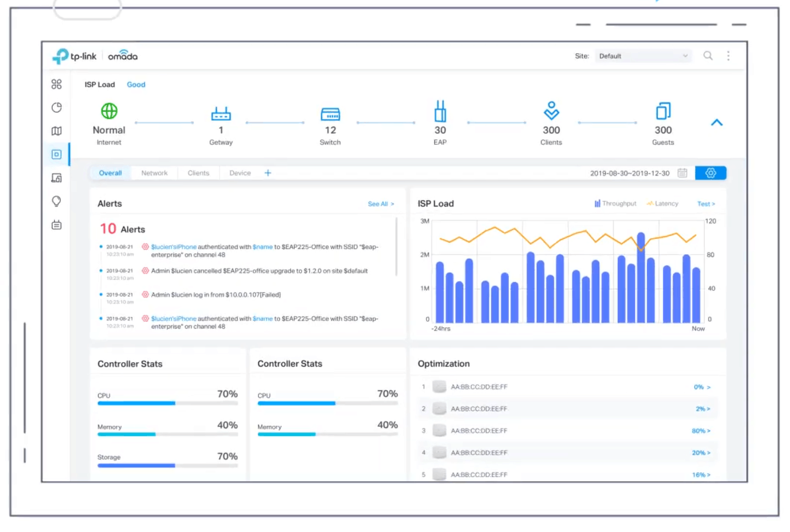Open the log calendar icon in sidebar
The image size is (790, 532).
[x=56, y=225]
